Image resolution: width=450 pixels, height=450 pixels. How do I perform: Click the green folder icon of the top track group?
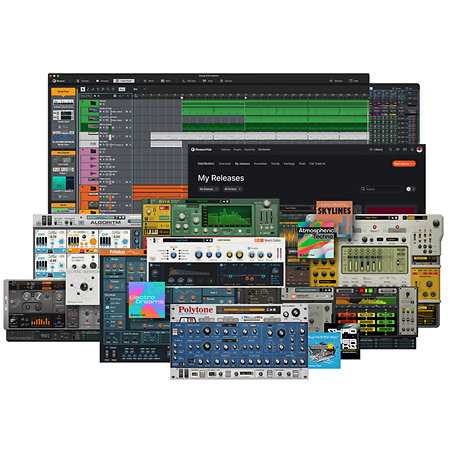94,104
